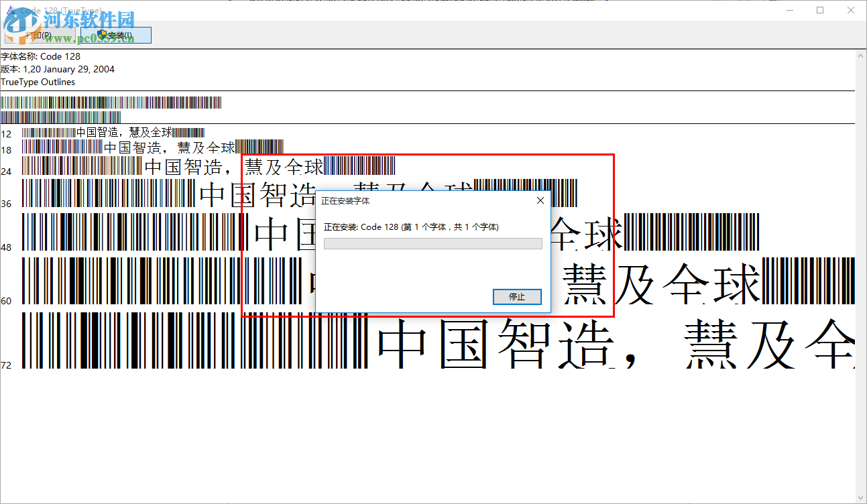Minimize the Code 128 font preview window
The width and height of the screenshot is (867, 504).
[x=789, y=10]
